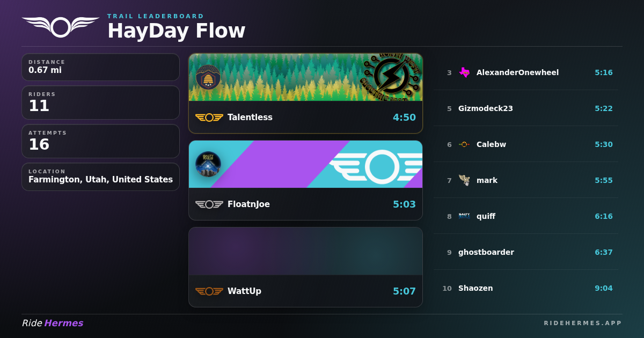Viewport: 644px width, 338px height.
Task: Open the RIDEHERMES.APP link
Action: click(583, 323)
